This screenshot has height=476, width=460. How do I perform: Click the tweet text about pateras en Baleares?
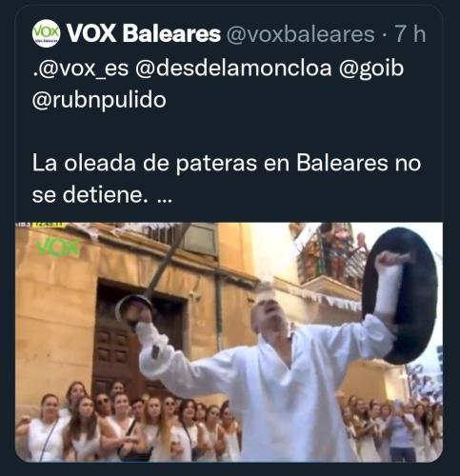[227, 179]
